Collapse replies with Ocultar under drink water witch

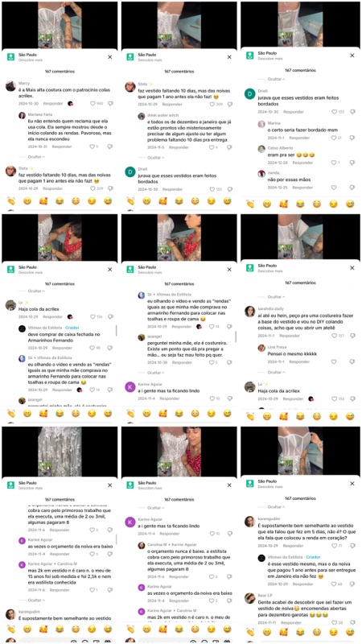(155, 158)
